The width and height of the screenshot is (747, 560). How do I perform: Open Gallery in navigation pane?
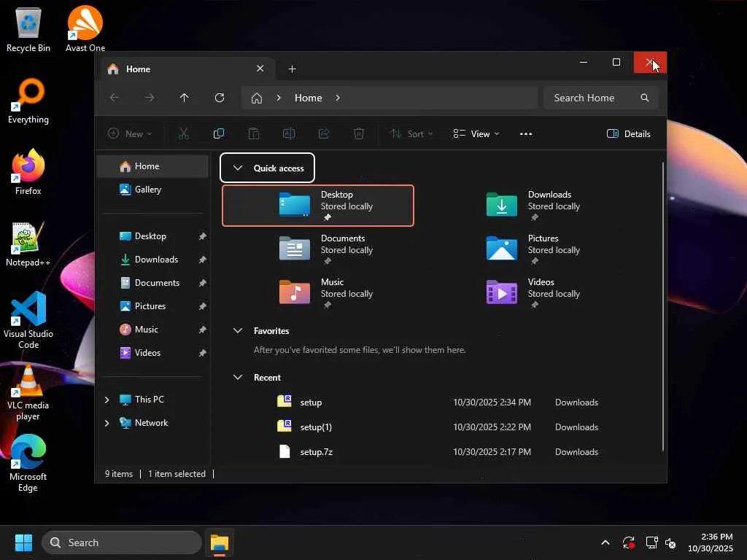(x=153, y=190)
